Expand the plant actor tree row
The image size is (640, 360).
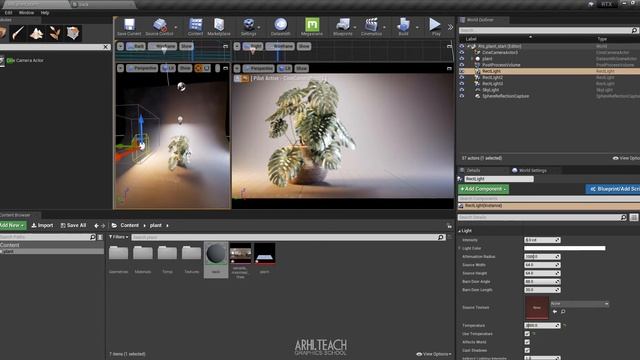coord(472,59)
